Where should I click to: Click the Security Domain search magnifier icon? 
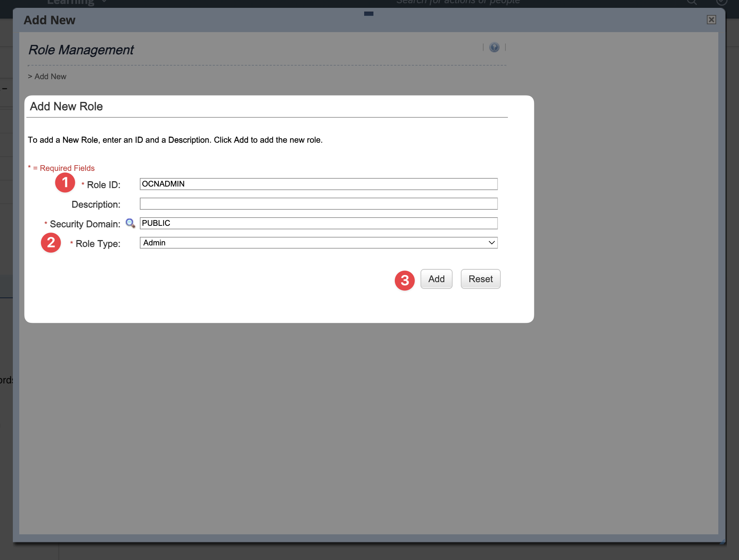click(130, 223)
